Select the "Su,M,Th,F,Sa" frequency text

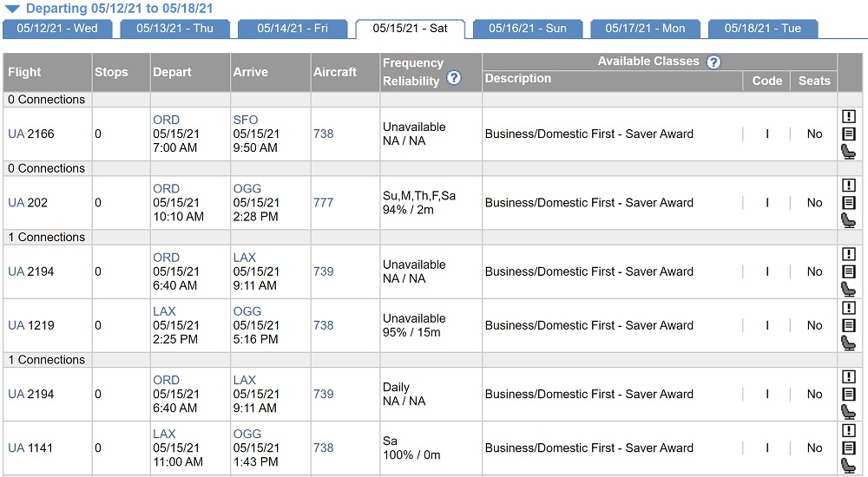pyautogui.click(x=419, y=196)
